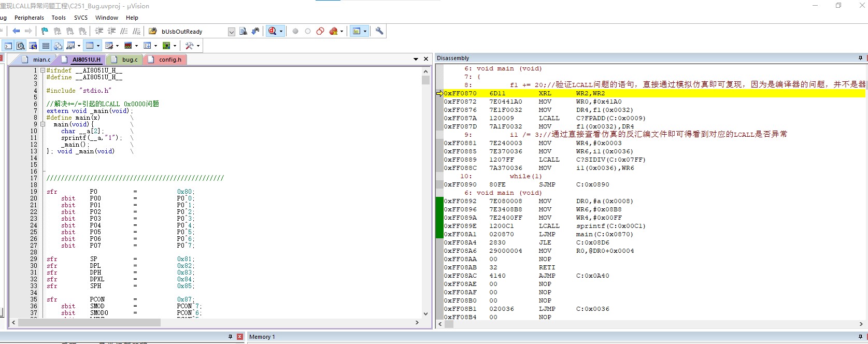Close the active editor tab

(x=426, y=60)
